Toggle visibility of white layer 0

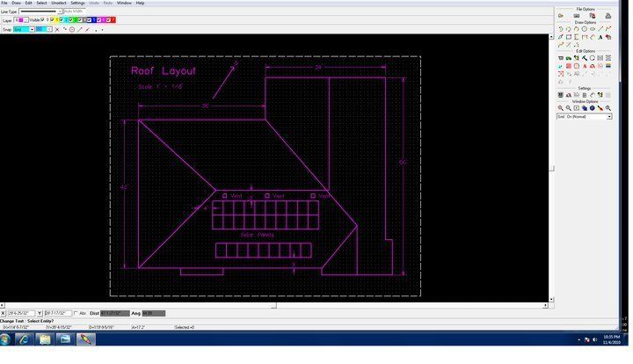(42, 19)
